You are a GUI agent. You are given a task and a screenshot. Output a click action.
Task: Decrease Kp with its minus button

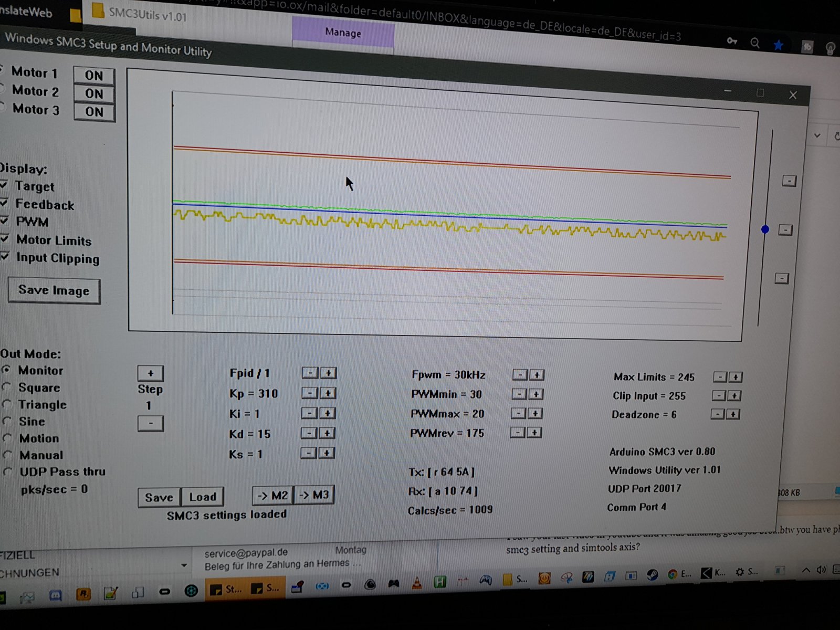[310, 393]
